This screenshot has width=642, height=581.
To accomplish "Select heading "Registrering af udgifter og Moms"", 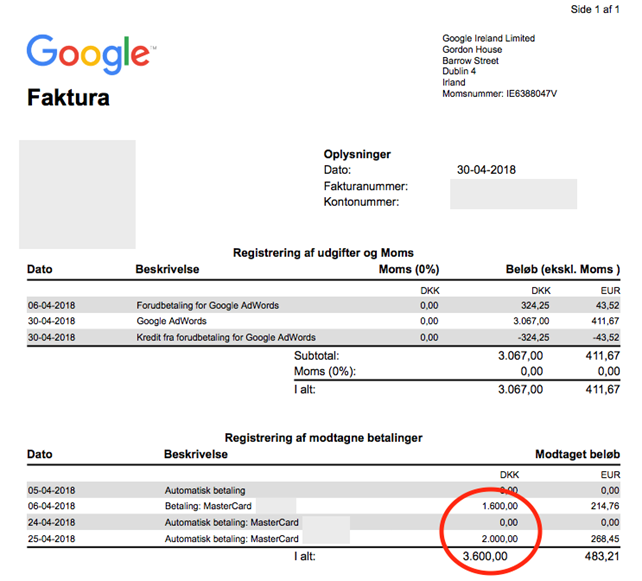I will [x=323, y=253].
